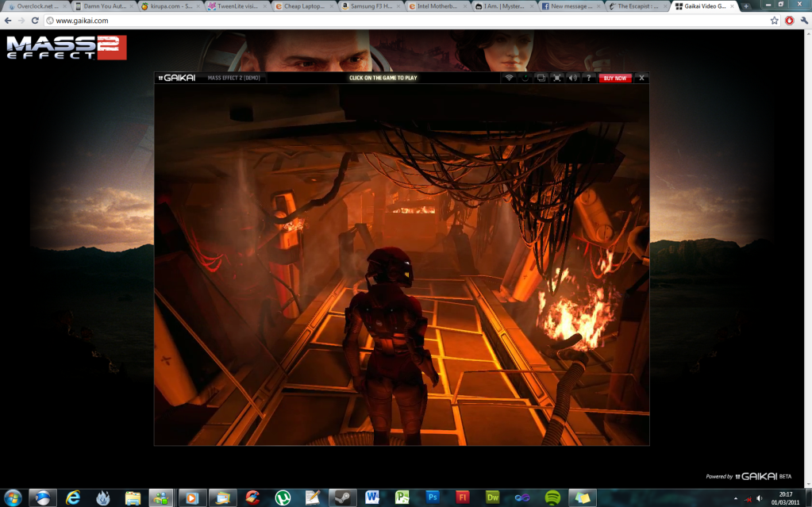Open uTorrent from the taskbar
Image resolution: width=812 pixels, height=507 pixels.
click(x=283, y=497)
